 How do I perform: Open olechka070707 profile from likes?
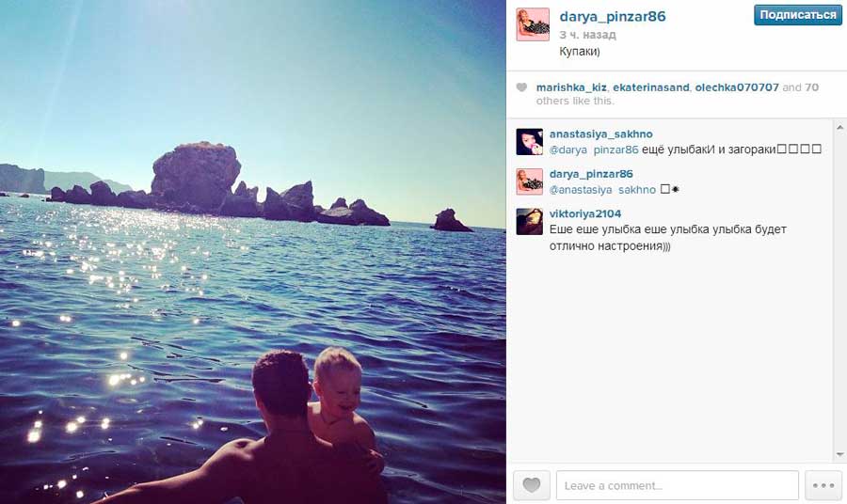coord(737,87)
